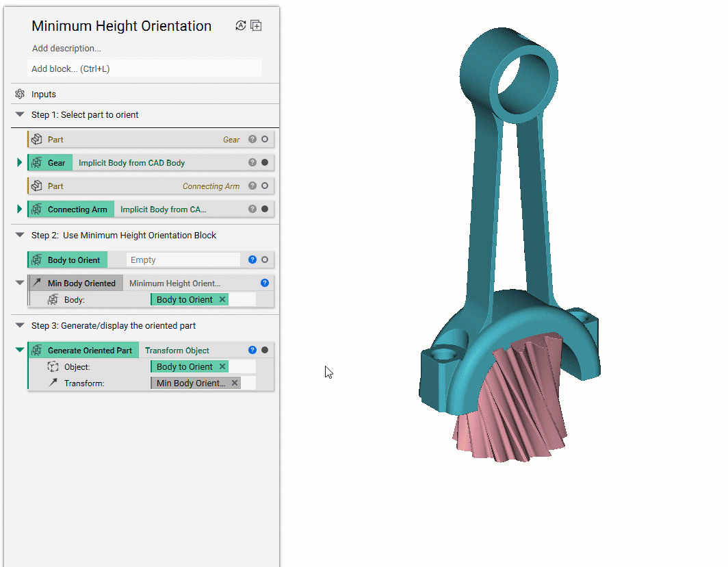Remove Body to Orient chip from Object field
The width and height of the screenshot is (728, 567).
[x=222, y=367]
